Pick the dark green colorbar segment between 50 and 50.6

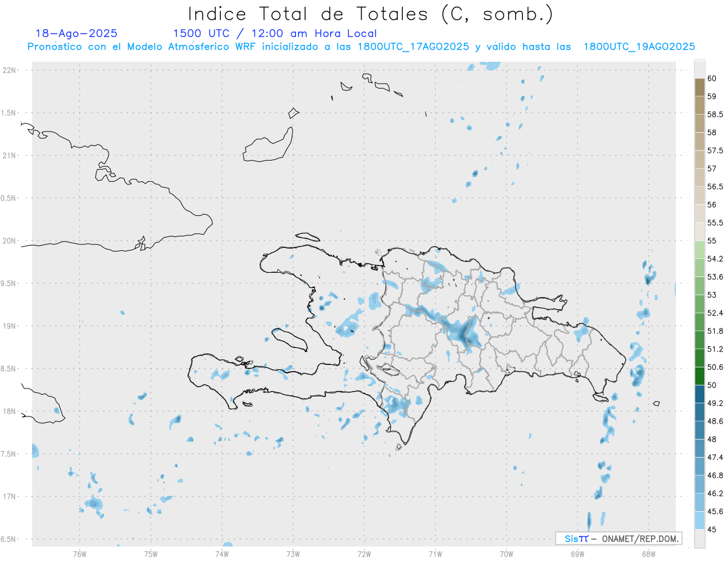pyautogui.click(x=699, y=376)
